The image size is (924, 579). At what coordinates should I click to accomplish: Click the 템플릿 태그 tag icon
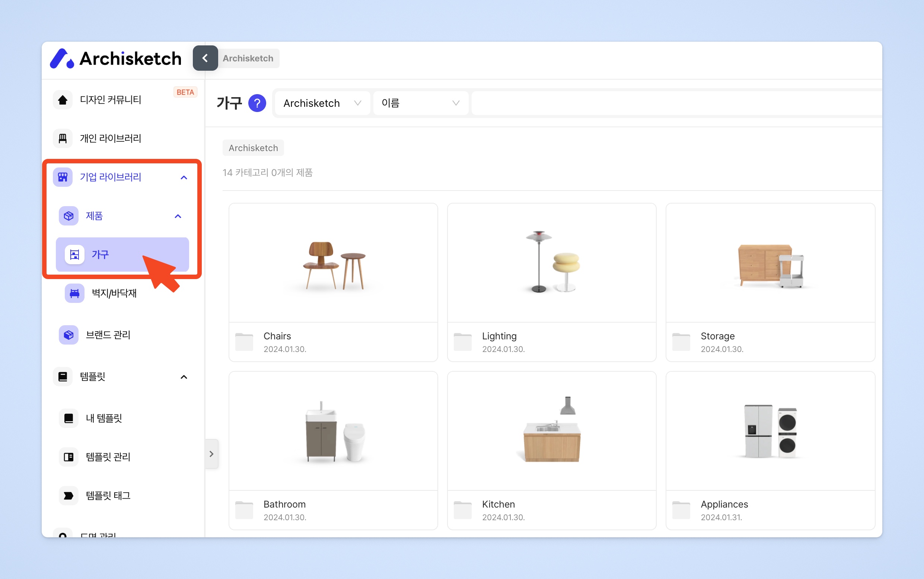pos(68,496)
